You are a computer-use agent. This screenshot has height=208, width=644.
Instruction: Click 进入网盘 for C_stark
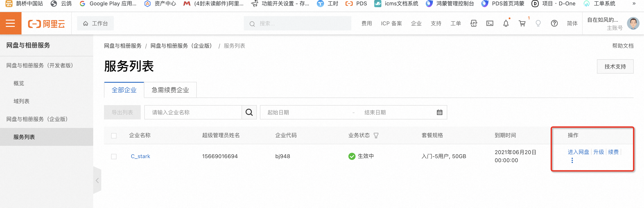pos(578,152)
